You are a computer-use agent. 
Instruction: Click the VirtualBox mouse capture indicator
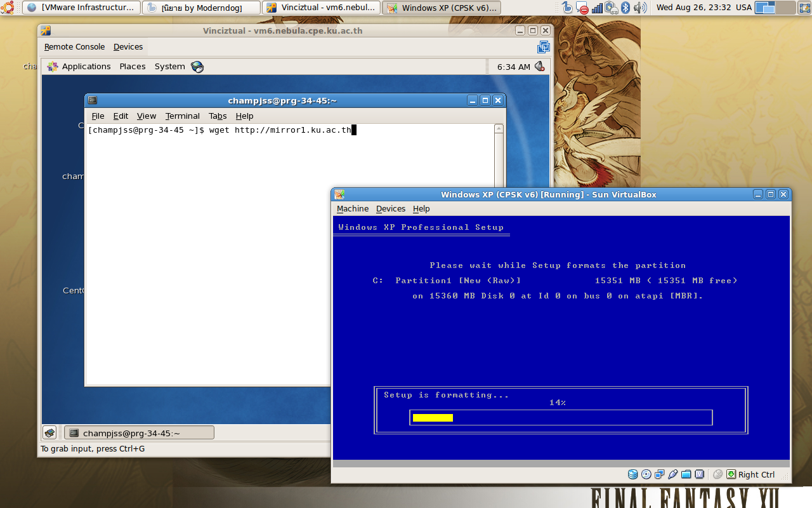pyautogui.click(x=718, y=474)
